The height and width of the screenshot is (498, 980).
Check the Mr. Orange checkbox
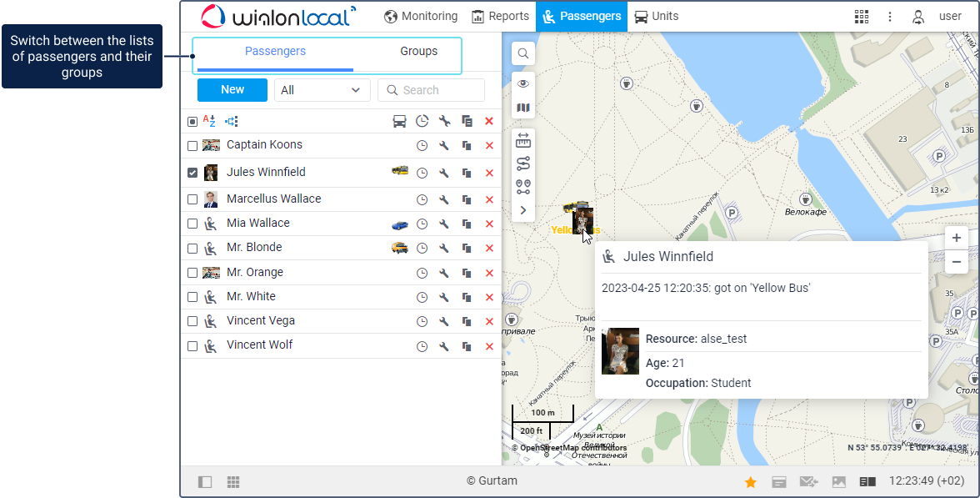pos(192,273)
